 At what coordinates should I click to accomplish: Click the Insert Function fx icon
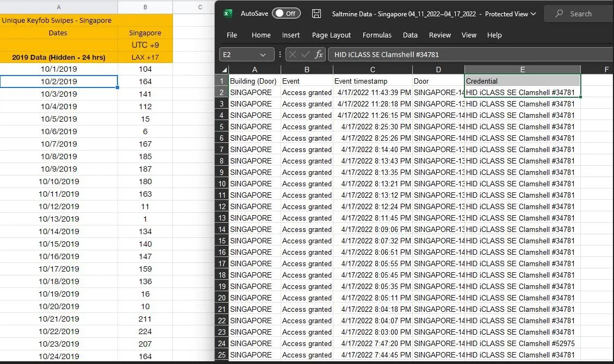click(319, 54)
